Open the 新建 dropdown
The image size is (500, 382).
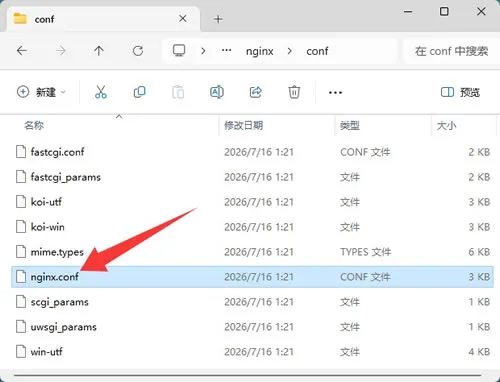41,92
